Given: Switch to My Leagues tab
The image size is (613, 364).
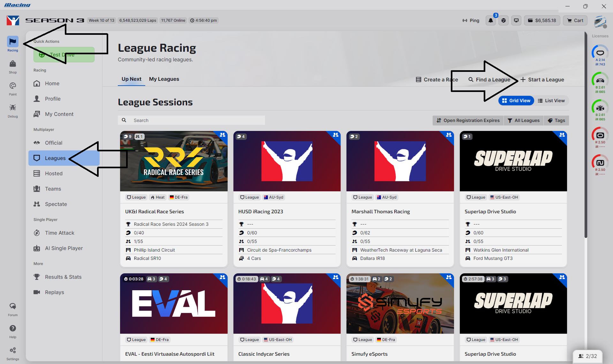Looking at the screenshot, I should [x=164, y=79].
